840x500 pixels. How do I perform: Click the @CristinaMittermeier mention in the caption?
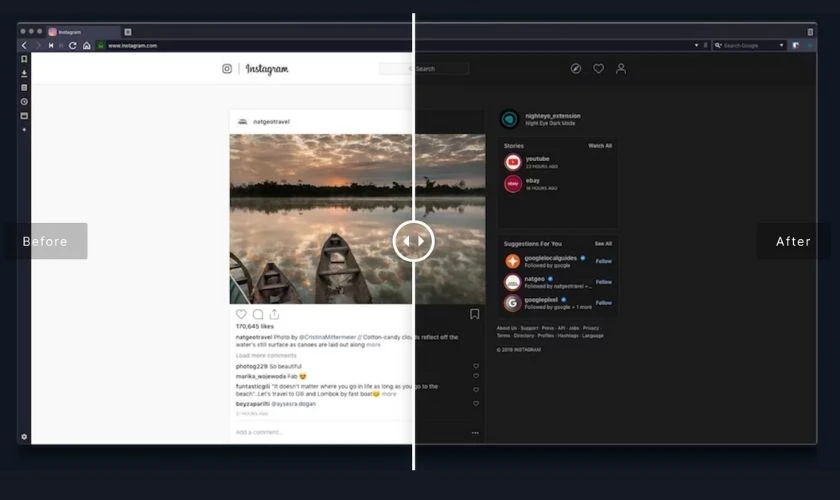point(327,337)
